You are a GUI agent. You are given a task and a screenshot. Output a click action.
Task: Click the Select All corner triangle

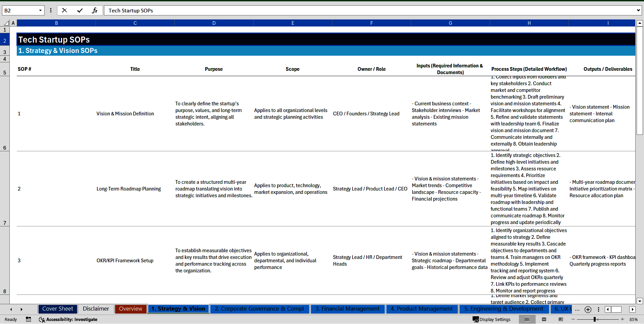click(6, 23)
